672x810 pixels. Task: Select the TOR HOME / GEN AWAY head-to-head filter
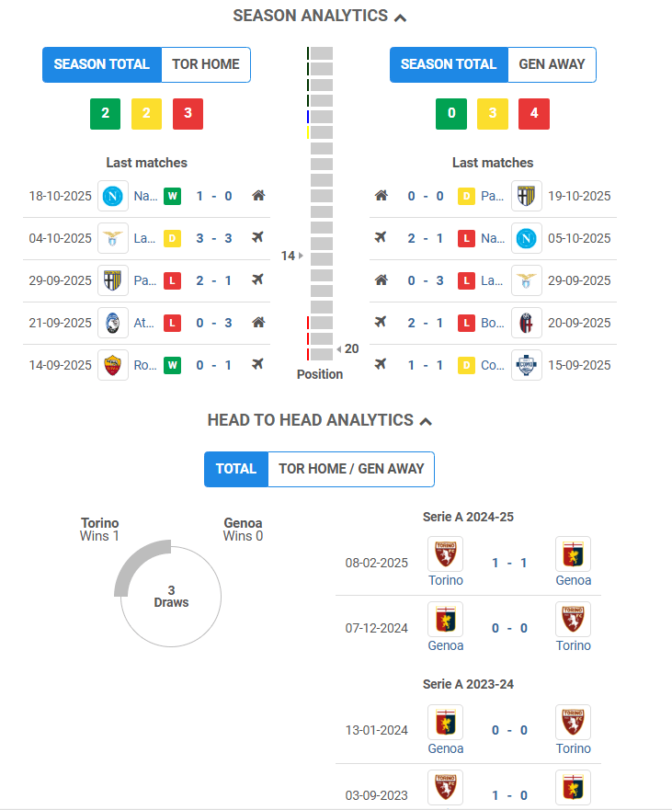click(x=351, y=469)
